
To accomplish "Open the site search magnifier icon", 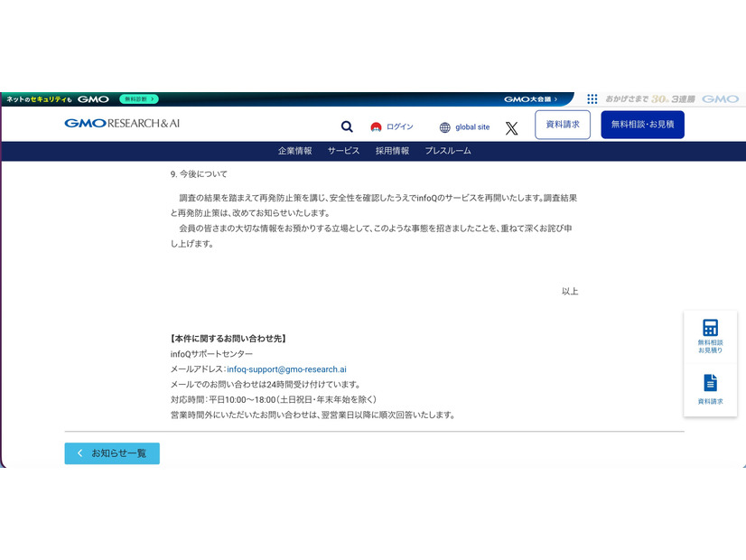I will click(347, 126).
